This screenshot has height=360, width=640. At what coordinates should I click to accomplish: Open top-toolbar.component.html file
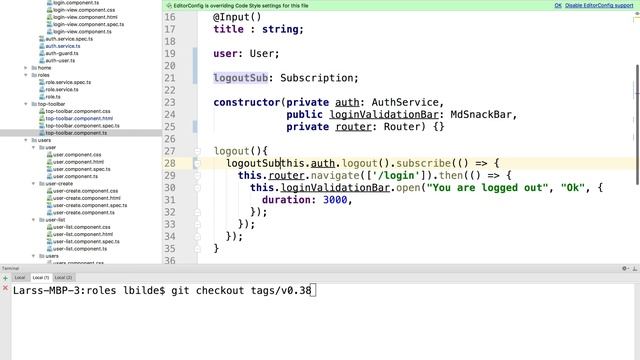[x=76, y=118]
